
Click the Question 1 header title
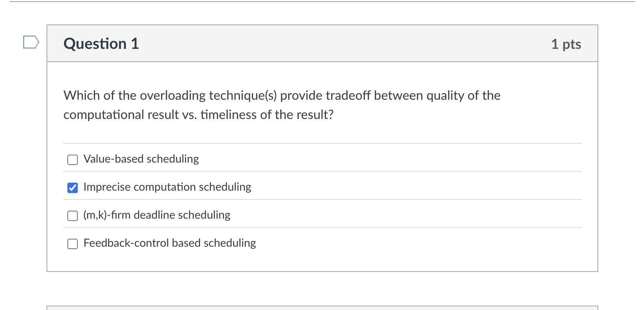point(101,44)
